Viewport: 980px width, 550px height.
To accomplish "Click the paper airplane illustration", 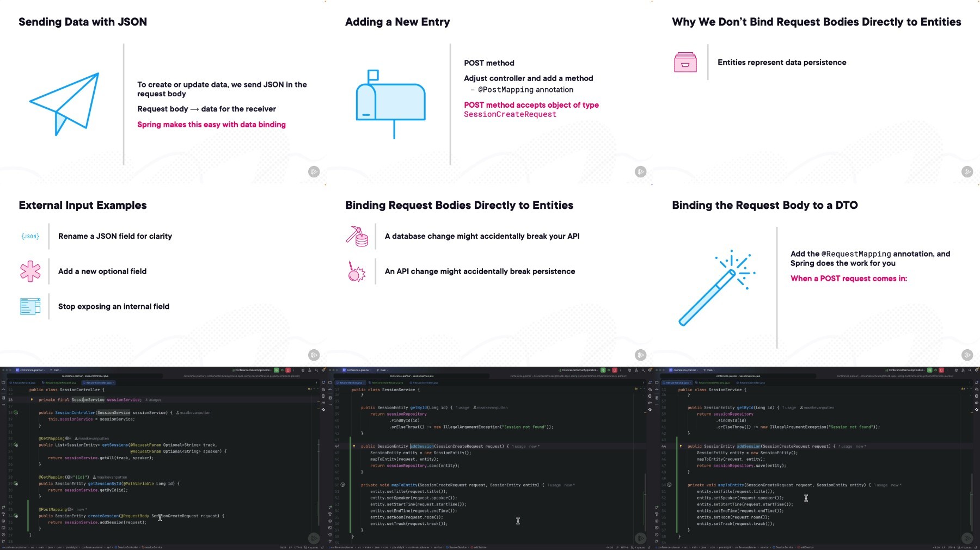I will pyautogui.click(x=65, y=103).
